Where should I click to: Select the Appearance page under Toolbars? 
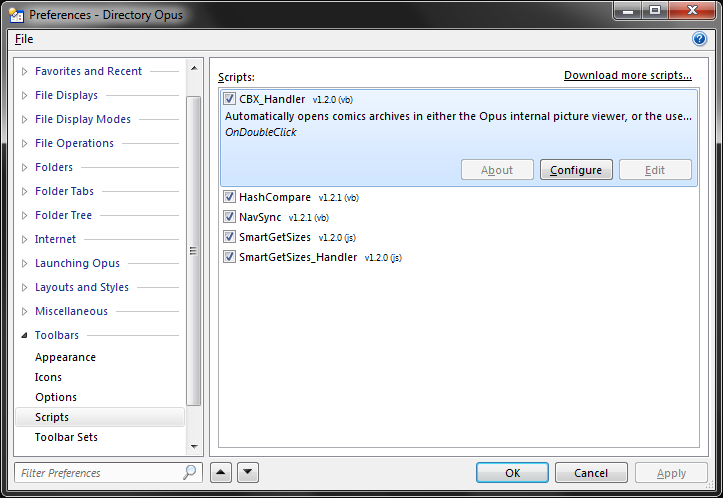65,357
